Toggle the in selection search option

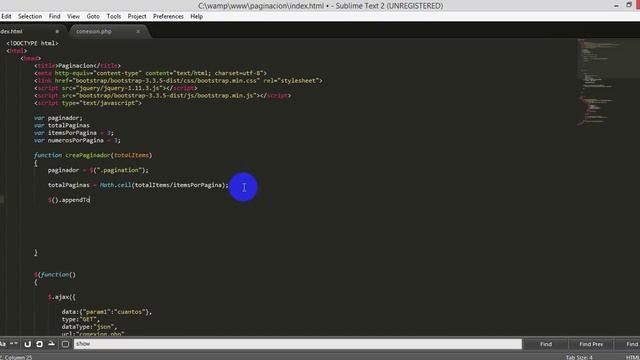pos(51,344)
